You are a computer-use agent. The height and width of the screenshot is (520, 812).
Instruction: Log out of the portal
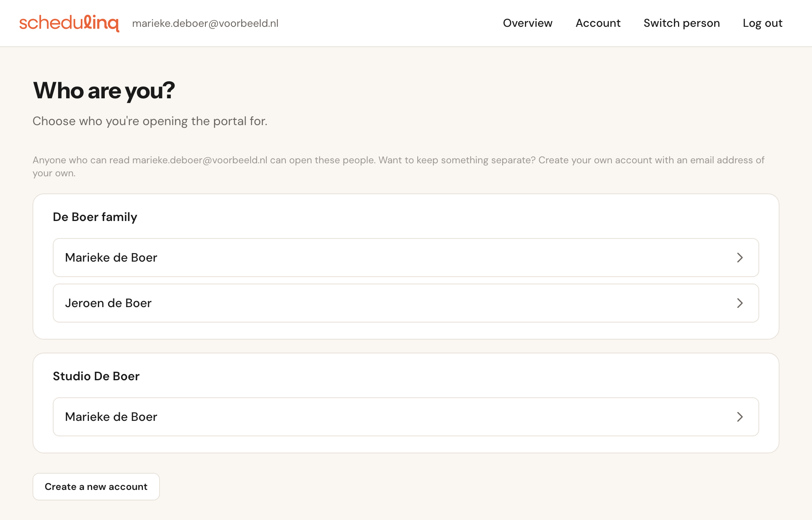[x=762, y=23]
